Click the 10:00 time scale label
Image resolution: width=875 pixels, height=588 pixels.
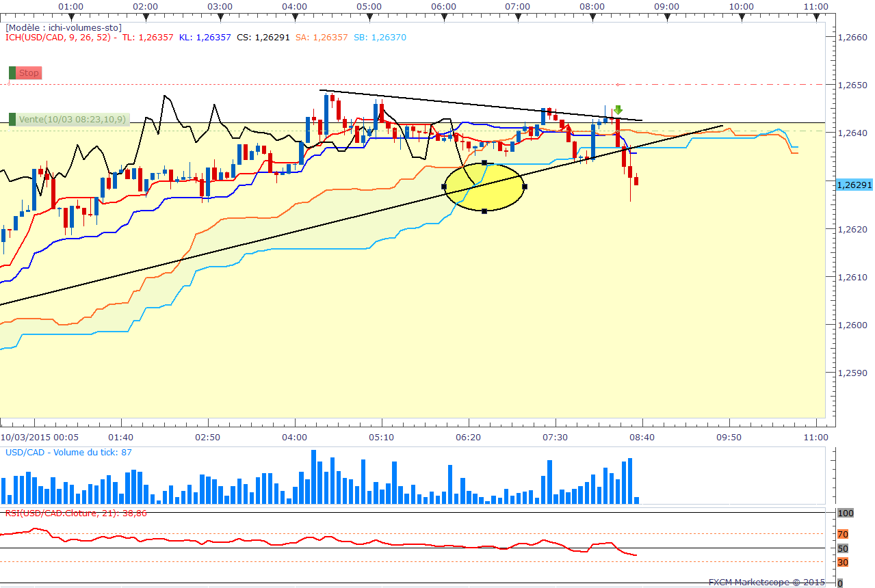[742, 6]
